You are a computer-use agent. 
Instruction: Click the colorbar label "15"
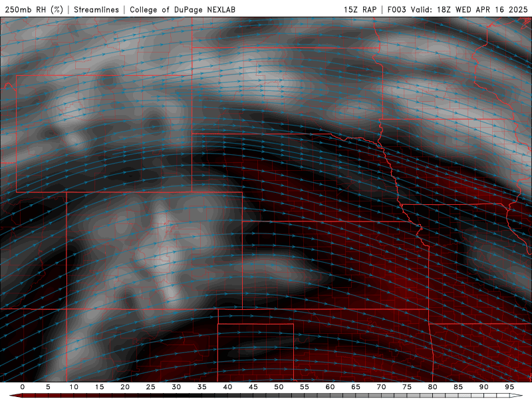click(99, 387)
